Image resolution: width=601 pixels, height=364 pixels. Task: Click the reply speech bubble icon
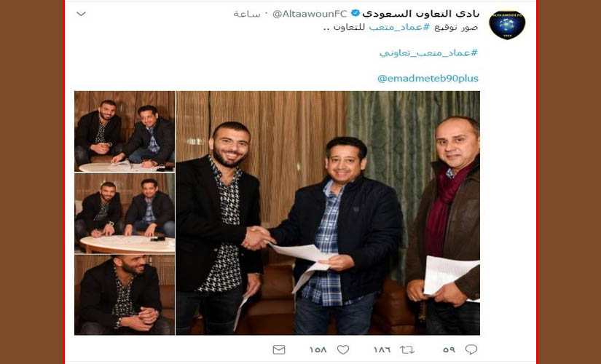coord(471,349)
